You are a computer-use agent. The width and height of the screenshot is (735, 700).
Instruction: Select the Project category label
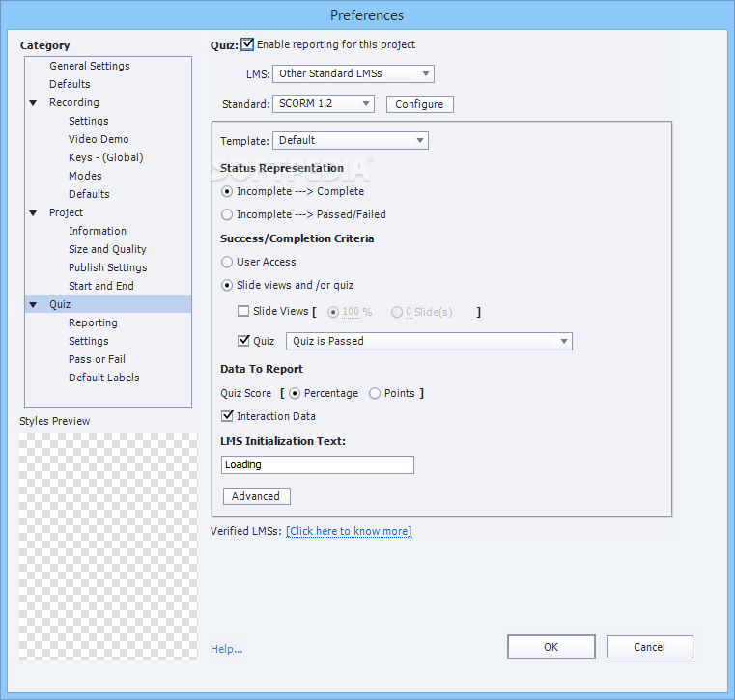click(x=66, y=212)
